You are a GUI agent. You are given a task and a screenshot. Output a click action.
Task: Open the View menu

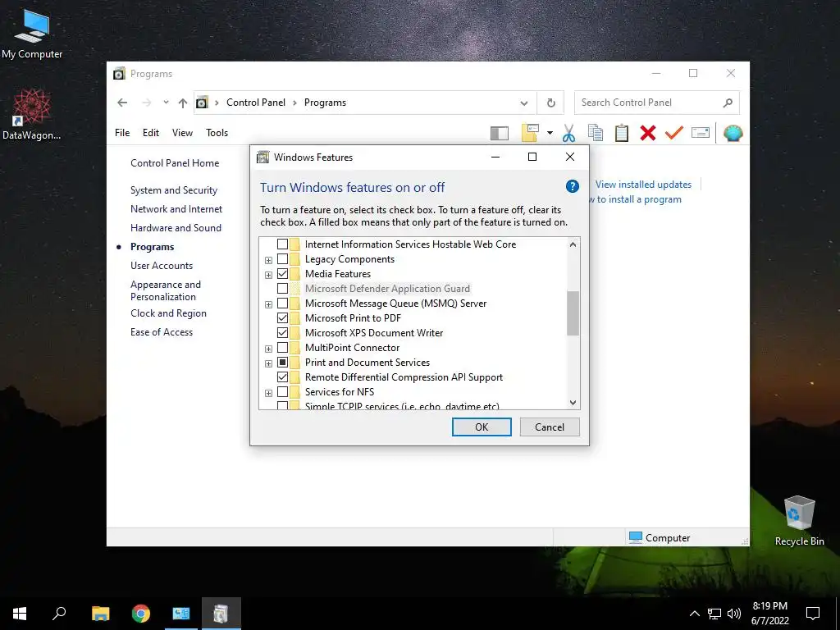[x=182, y=133]
